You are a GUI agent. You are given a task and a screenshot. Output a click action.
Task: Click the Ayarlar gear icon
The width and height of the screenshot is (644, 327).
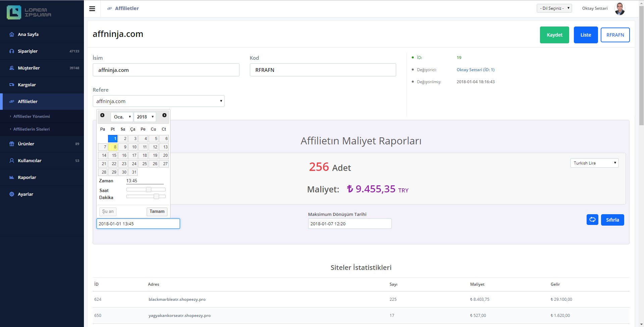click(x=12, y=194)
